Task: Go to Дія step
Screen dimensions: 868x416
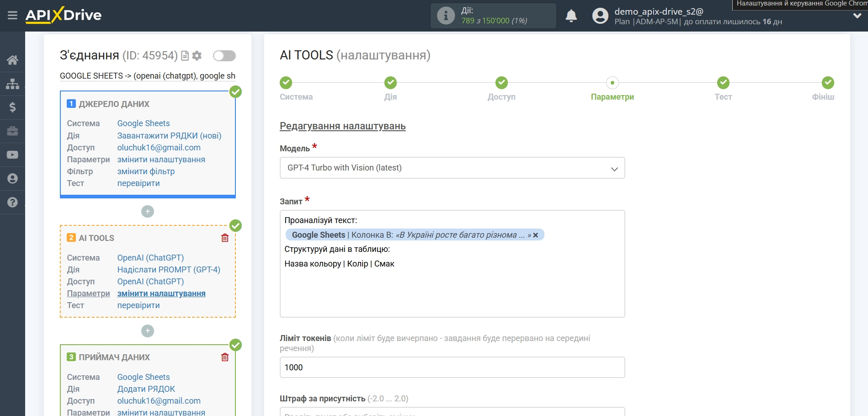Action: click(x=390, y=83)
